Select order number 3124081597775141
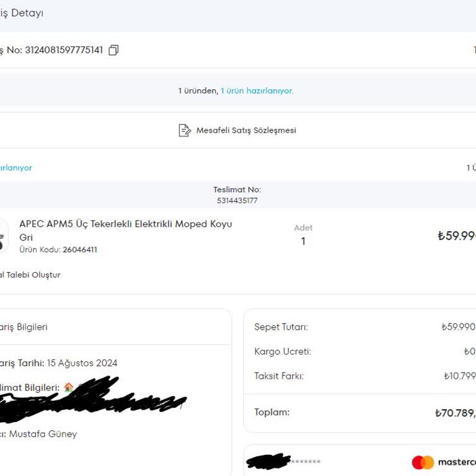 click(x=64, y=50)
